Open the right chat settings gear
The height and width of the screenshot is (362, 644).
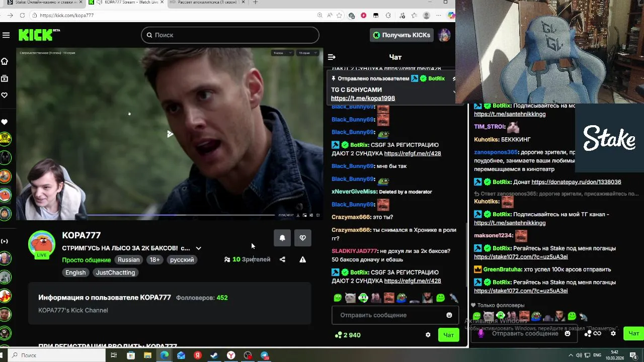(613, 333)
